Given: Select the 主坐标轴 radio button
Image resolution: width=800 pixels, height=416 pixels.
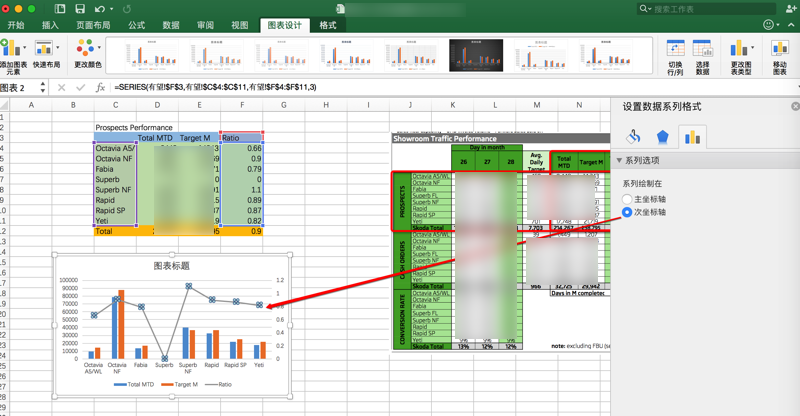Looking at the screenshot, I should click(627, 199).
